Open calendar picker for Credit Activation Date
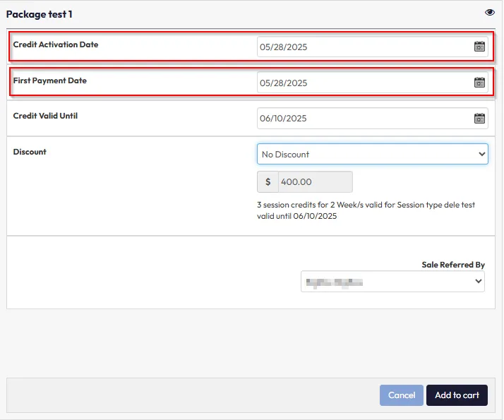This screenshot has width=504, height=420. [479, 47]
